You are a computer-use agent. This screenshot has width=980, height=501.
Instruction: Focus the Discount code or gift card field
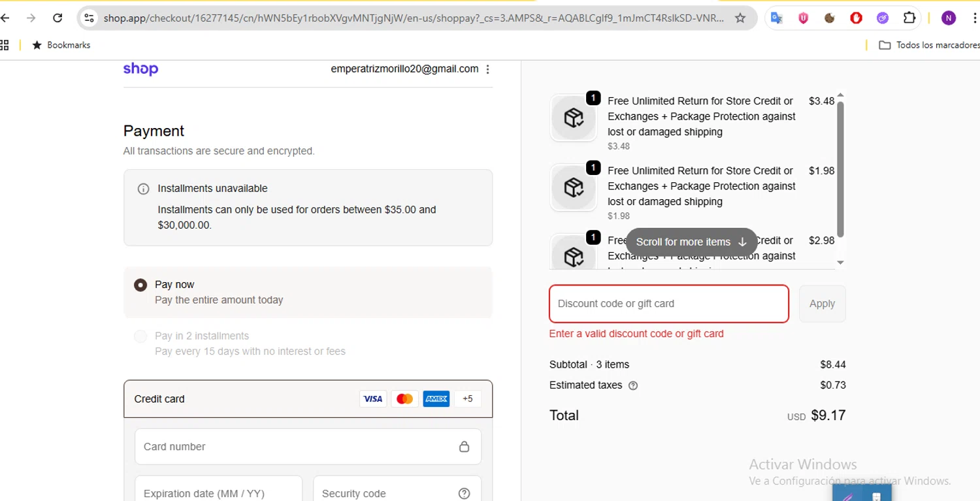point(669,304)
